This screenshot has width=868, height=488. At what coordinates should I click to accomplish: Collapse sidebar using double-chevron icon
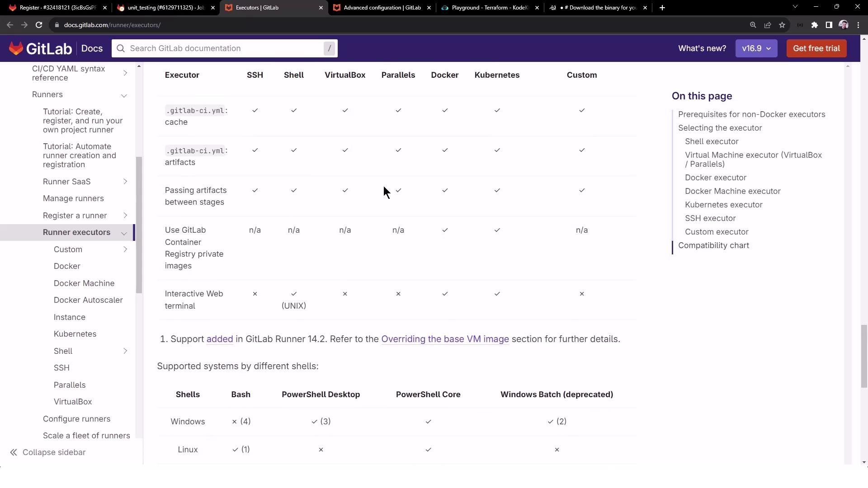tap(14, 452)
